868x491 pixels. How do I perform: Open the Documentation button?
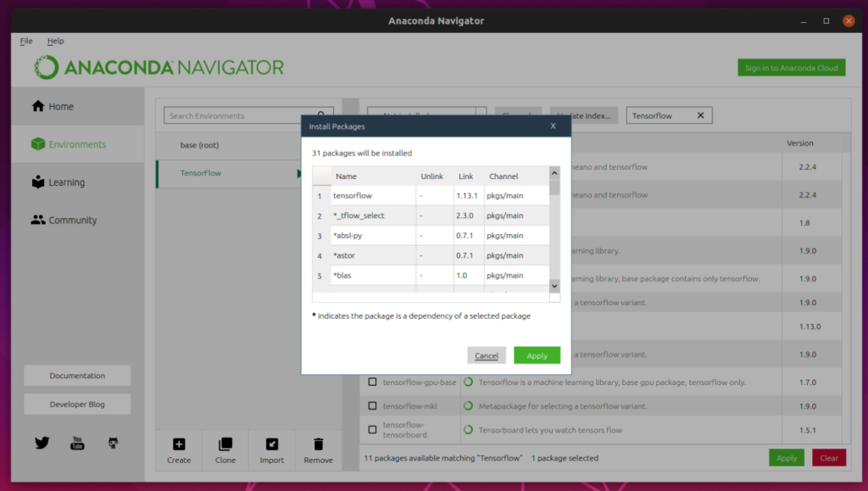point(77,376)
